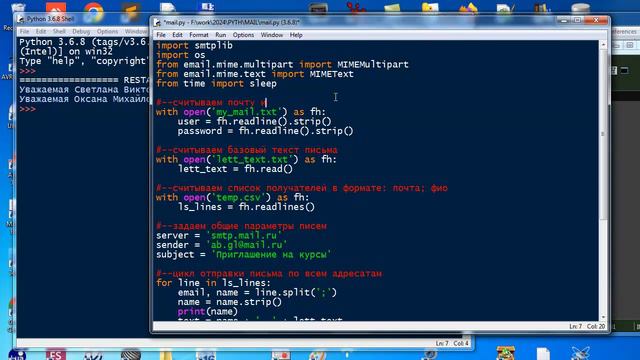Click the comment 'задаем общие параметры писем'

tap(241, 226)
